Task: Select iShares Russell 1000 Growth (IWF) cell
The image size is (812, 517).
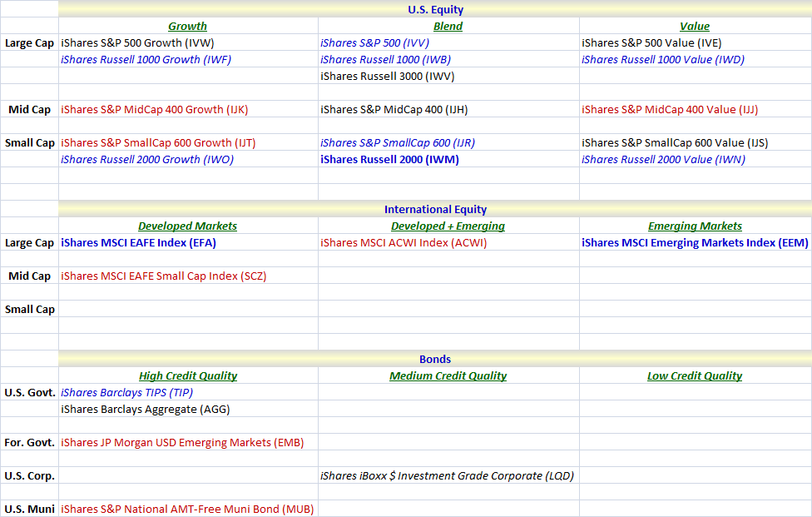Action: coord(189,59)
